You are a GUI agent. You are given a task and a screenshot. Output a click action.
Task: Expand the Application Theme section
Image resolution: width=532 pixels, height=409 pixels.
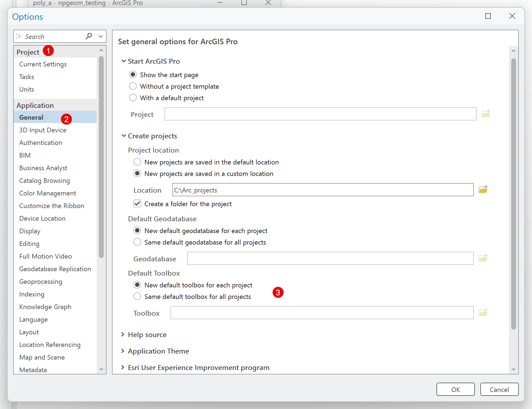(x=123, y=351)
